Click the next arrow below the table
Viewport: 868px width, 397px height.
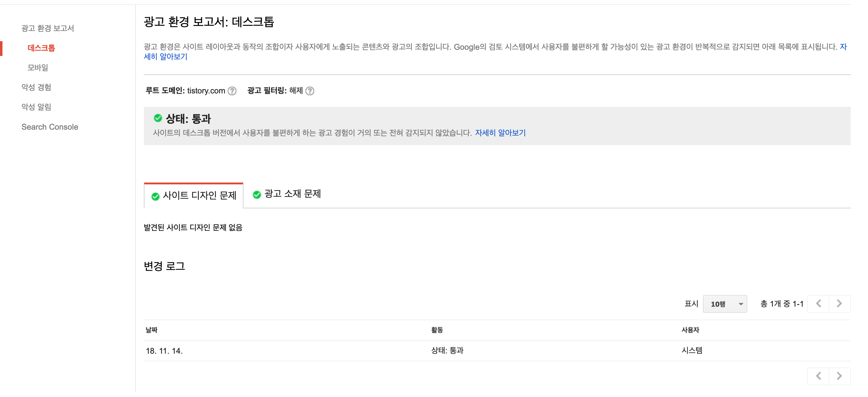839,376
